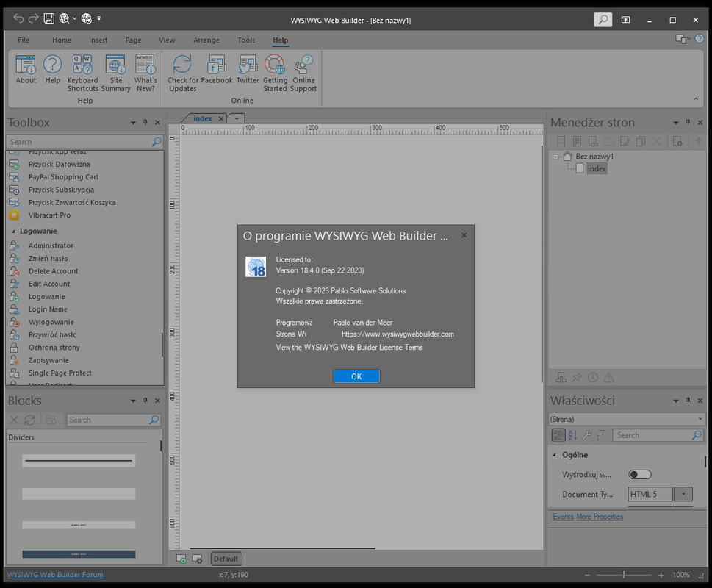This screenshot has height=588, width=712.
Task: Click the add breakpoint icon below canvas
Action: 181,559
